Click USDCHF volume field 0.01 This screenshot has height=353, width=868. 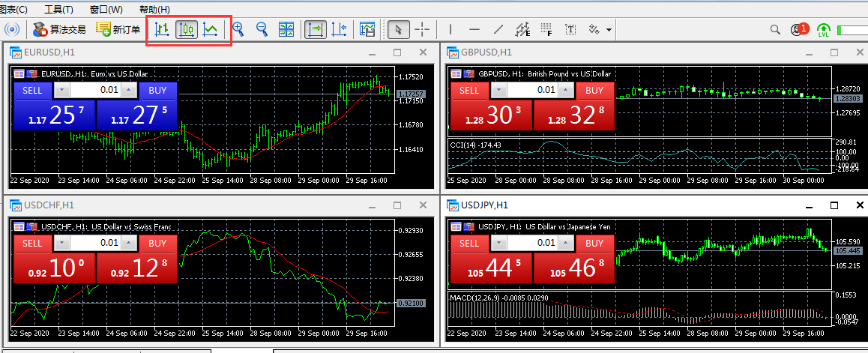95,243
